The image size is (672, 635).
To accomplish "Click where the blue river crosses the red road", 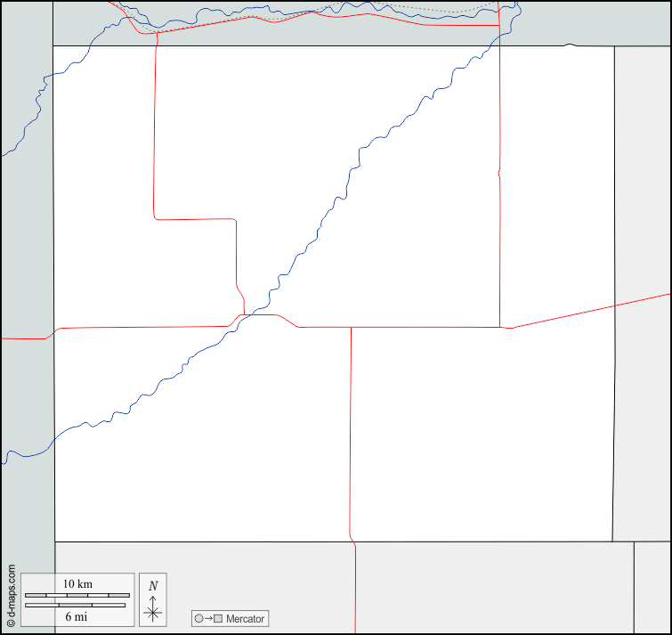I will (x=250, y=315).
